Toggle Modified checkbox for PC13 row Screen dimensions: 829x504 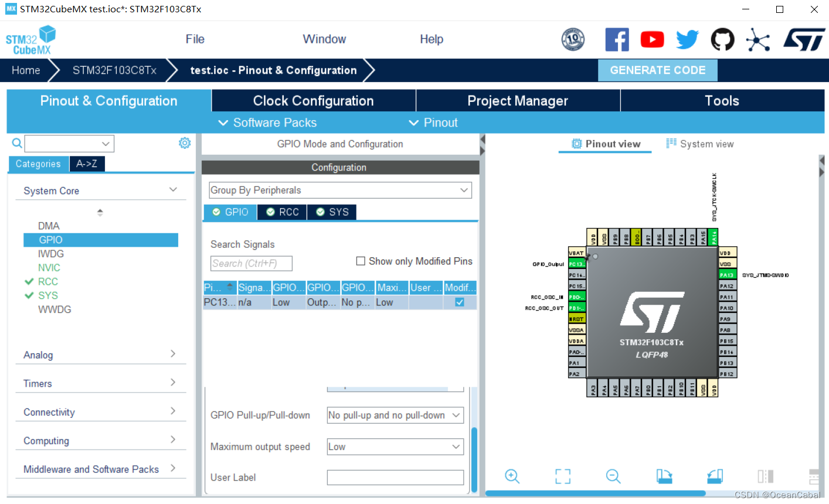[460, 302]
